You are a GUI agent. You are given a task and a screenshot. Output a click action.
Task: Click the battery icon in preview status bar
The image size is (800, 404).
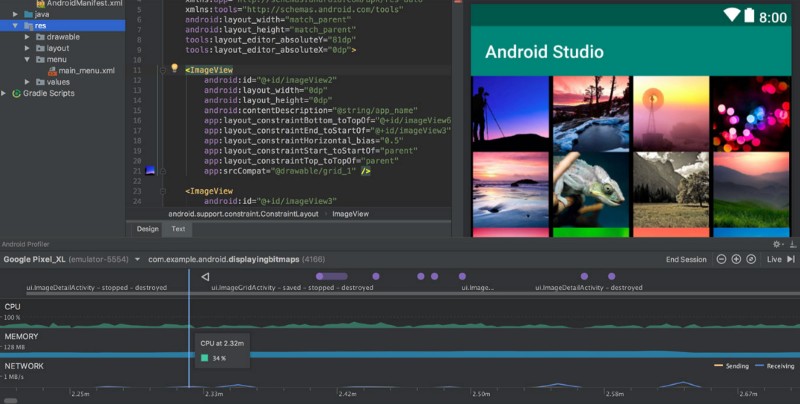[749, 15]
